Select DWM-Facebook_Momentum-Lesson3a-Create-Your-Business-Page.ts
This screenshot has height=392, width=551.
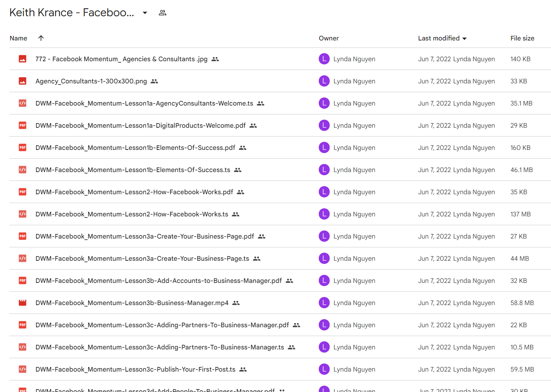[x=142, y=258]
